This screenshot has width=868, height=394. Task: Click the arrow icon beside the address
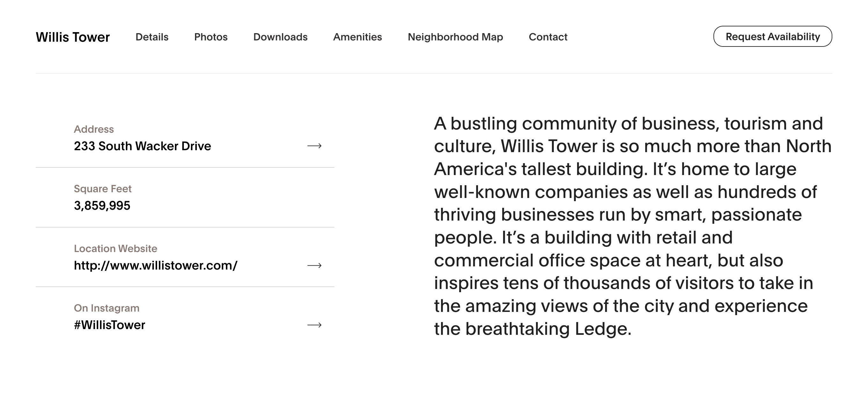(x=315, y=146)
